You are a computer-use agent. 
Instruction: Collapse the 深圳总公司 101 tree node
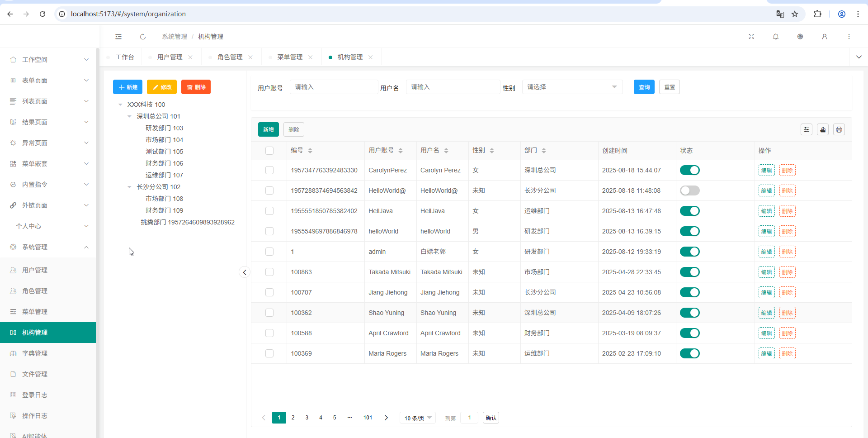click(129, 116)
